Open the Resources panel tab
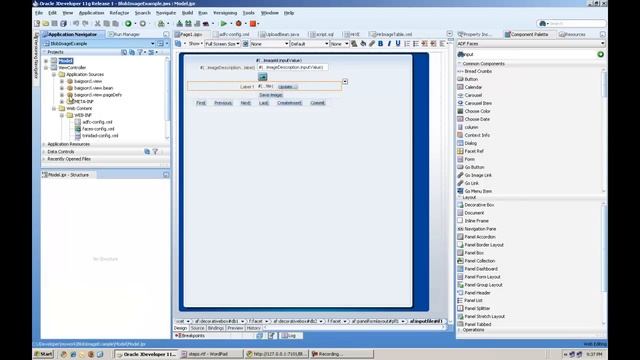This screenshot has height=360, width=640. (573, 34)
